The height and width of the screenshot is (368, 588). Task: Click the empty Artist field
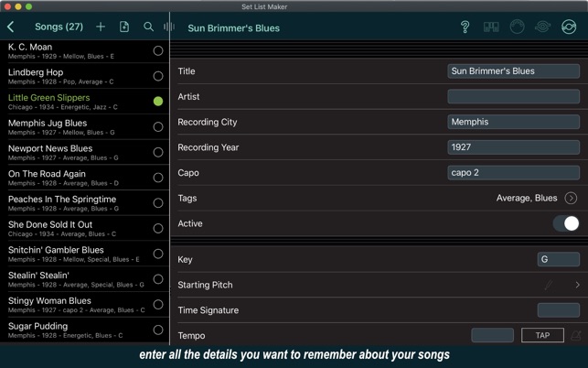pyautogui.click(x=513, y=96)
